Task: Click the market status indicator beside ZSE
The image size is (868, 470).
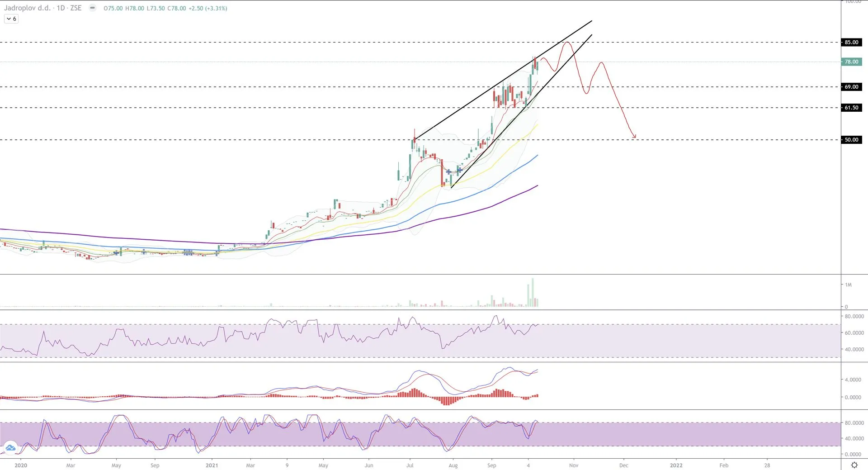Action: [x=93, y=8]
